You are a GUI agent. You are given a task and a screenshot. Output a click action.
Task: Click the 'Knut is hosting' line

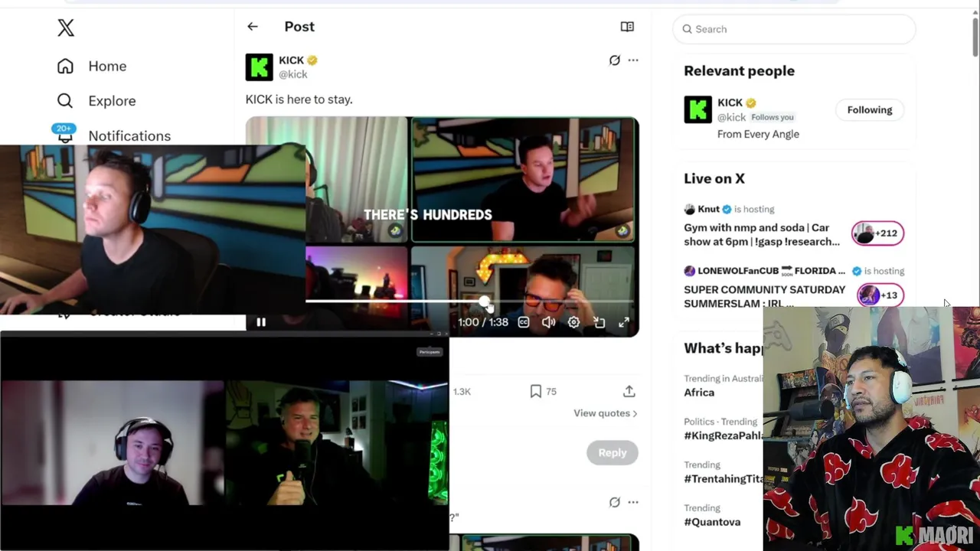tap(729, 209)
